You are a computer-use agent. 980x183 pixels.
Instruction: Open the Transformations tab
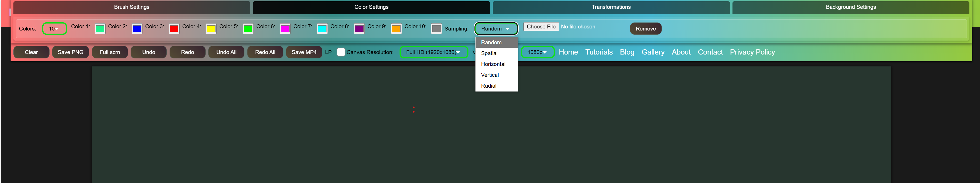611,7
